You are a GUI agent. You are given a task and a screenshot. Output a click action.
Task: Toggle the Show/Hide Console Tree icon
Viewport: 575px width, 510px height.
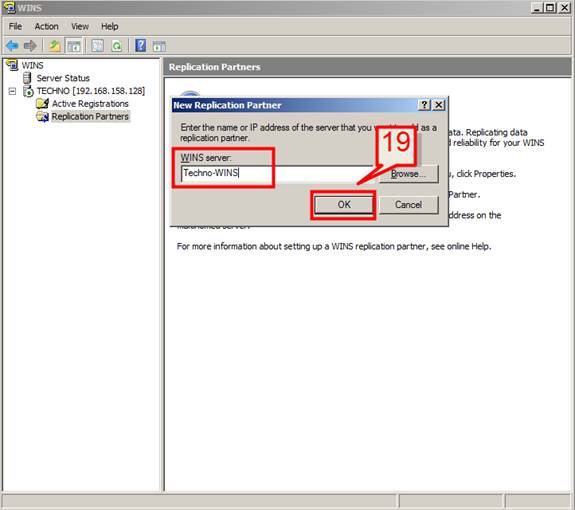[74, 46]
